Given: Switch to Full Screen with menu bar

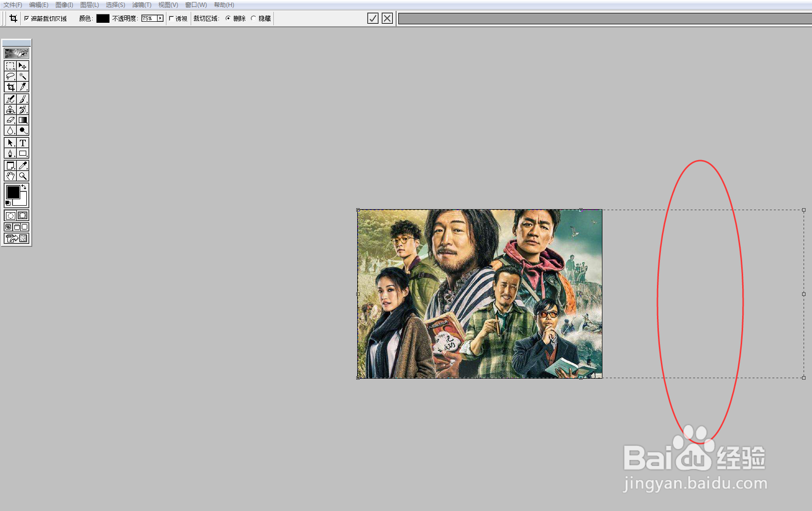Looking at the screenshot, I should coord(16,227).
